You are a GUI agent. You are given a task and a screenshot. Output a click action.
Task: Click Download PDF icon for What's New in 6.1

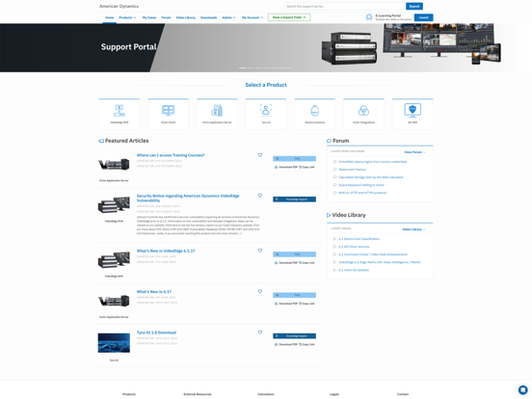[x=277, y=304]
